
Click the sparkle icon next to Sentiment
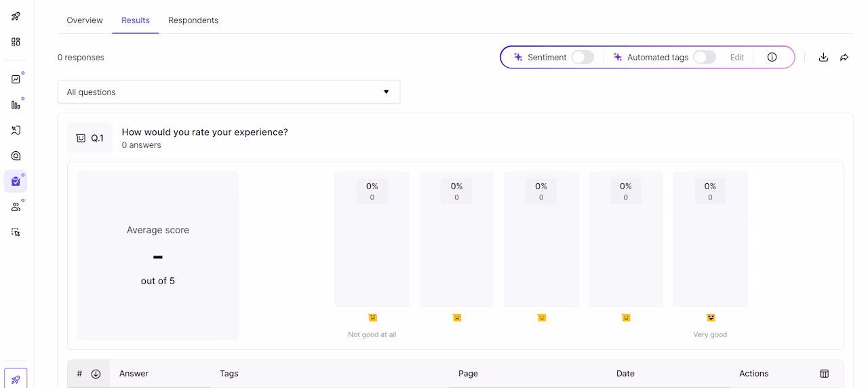pos(518,57)
